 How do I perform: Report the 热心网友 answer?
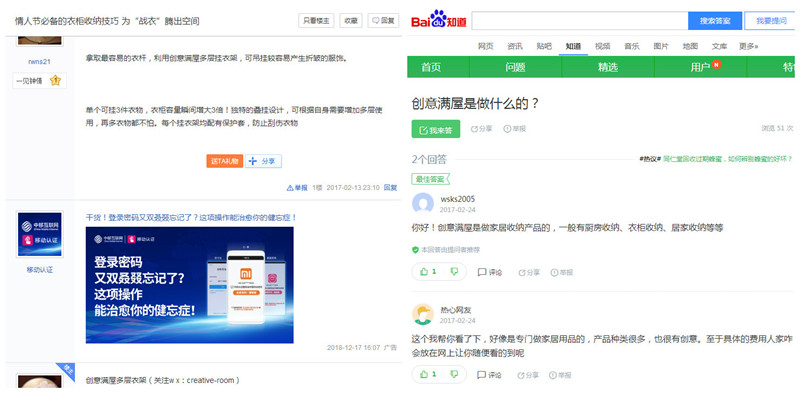(x=560, y=375)
